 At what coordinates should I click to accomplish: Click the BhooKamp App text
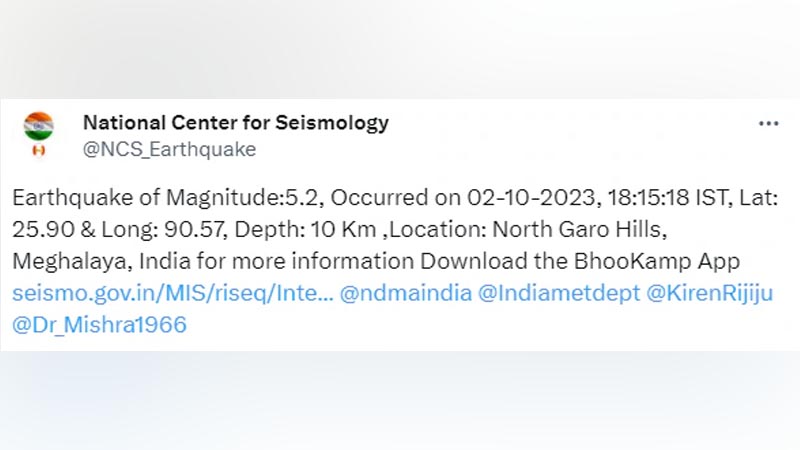[657, 261]
